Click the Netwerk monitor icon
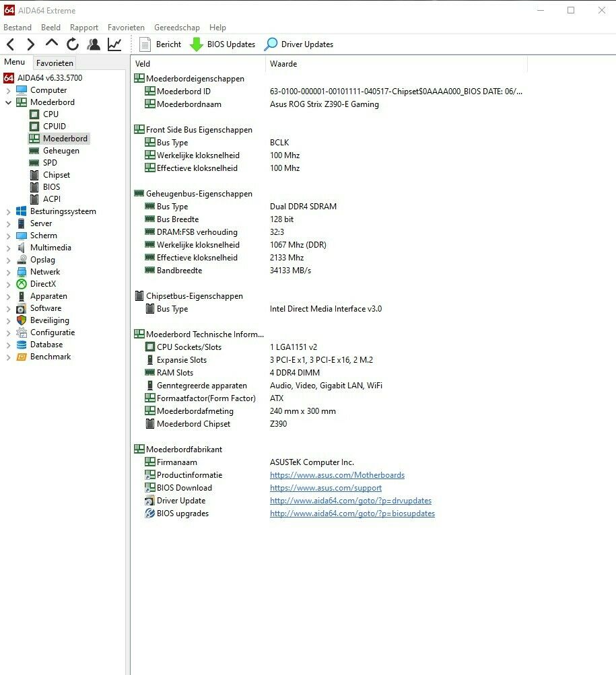616x675 pixels. click(21, 272)
